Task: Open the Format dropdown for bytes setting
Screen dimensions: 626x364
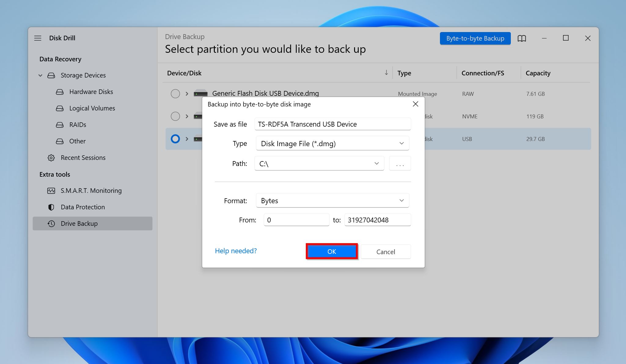Action: [x=332, y=200]
